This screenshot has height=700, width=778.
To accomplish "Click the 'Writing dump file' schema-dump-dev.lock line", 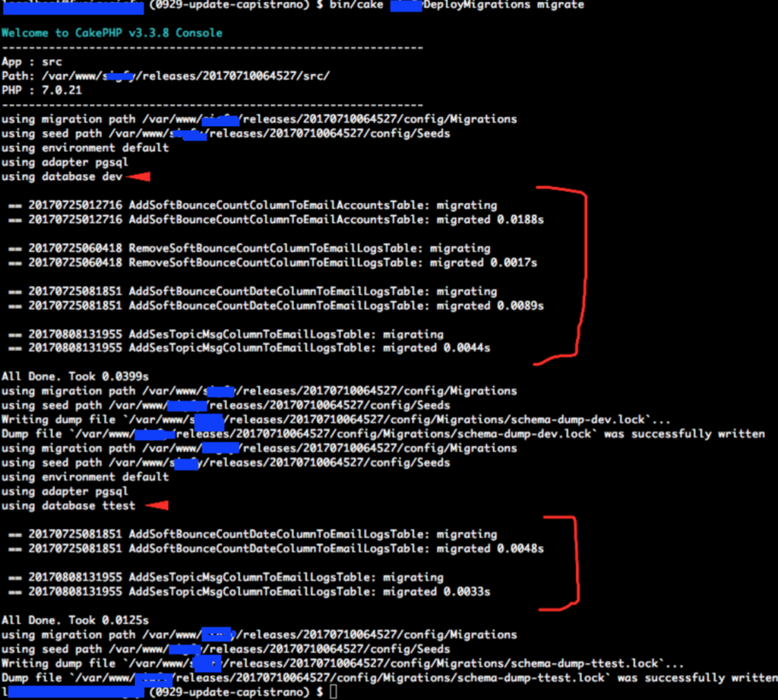I will pos(336,420).
